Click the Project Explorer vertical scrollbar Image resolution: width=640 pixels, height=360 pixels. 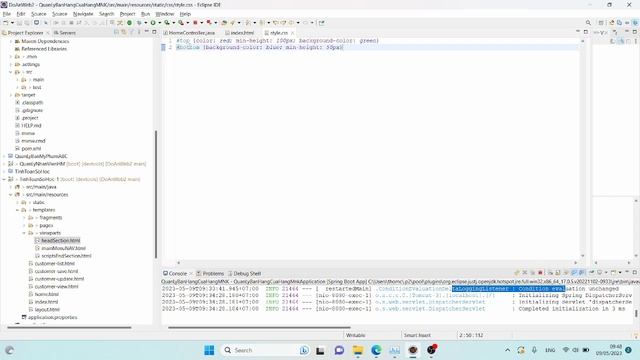point(156,194)
